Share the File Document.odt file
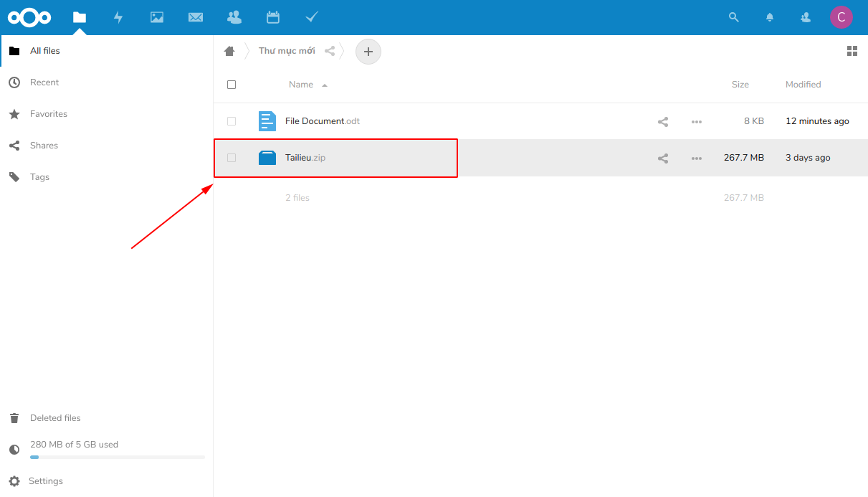Screen dimensions: 868x497 [663, 122]
